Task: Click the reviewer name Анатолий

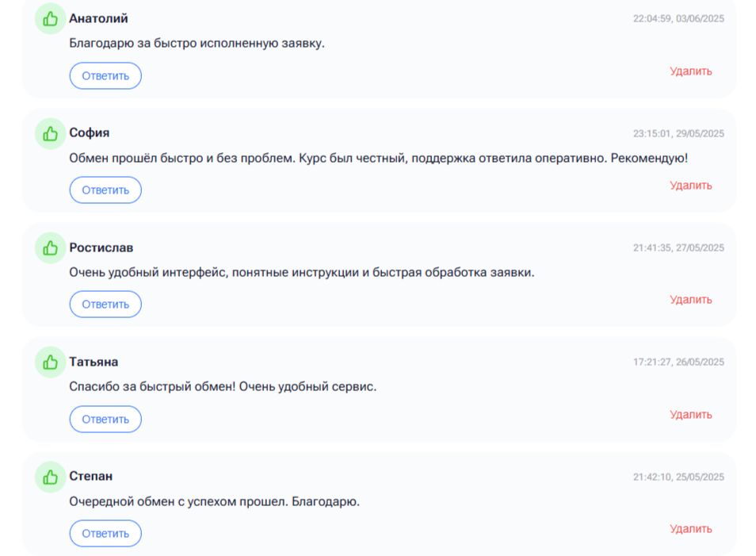Action: [x=98, y=18]
